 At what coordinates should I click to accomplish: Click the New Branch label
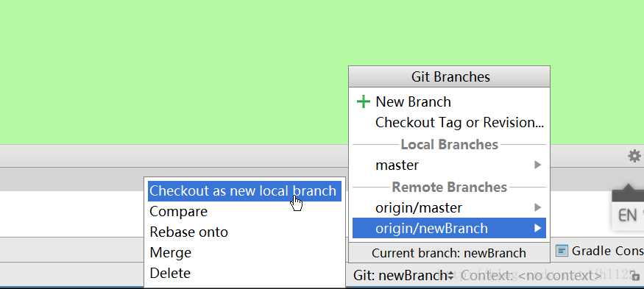tap(413, 101)
